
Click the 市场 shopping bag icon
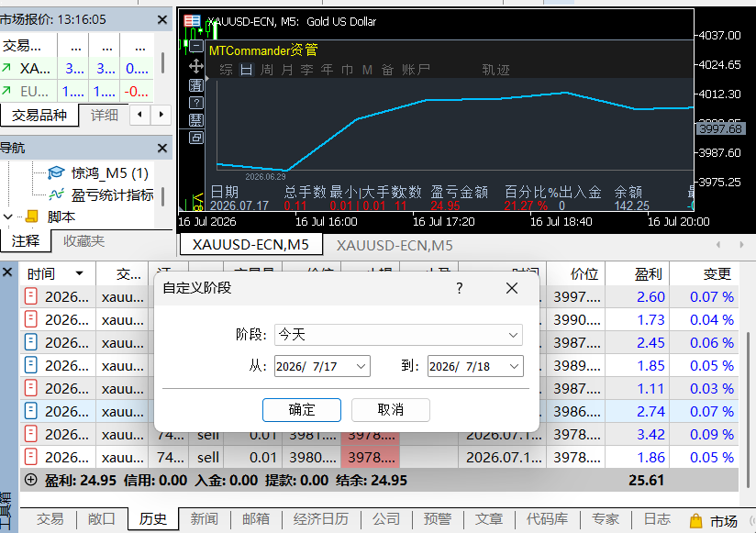[695, 520]
